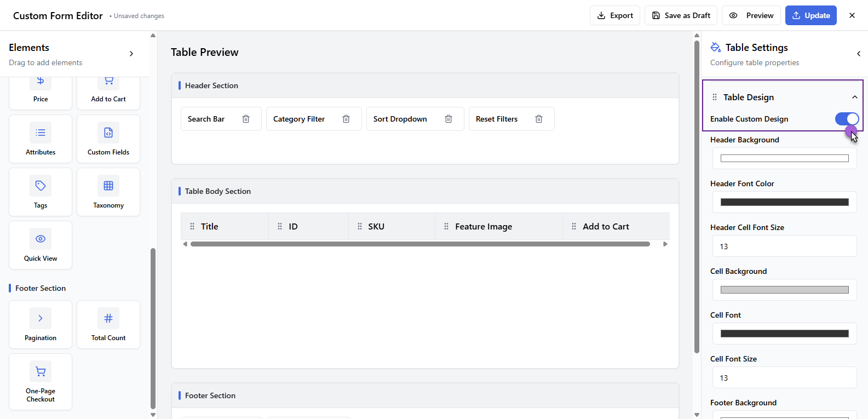868x419 pixels.
Task: Collapse the Table Design section
Action: (x=854, y=97)
